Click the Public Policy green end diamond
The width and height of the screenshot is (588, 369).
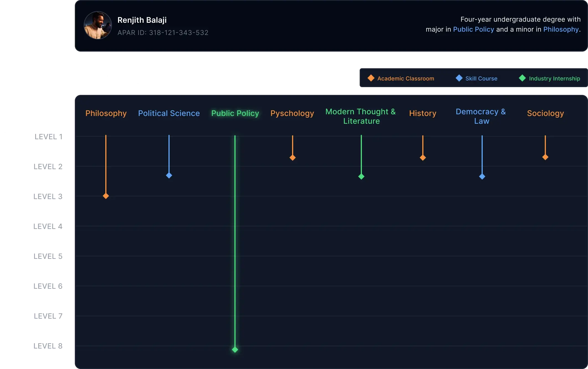click(235, 350)
